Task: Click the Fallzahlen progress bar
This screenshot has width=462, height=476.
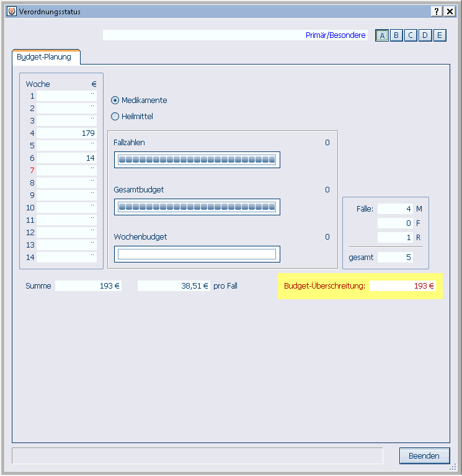Action: [x=197, y=160]
